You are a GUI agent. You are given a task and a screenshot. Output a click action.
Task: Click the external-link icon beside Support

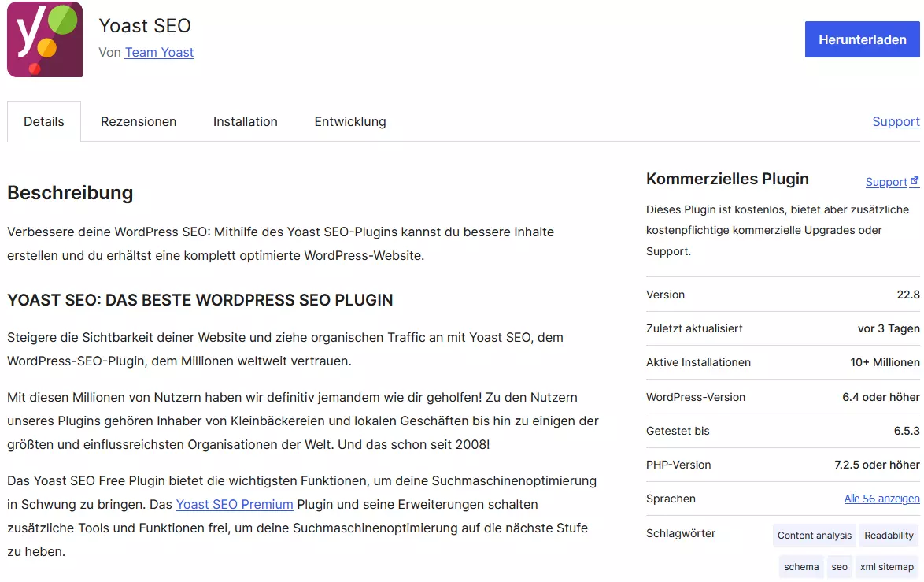pyautogui.click(x=915, y=180)
